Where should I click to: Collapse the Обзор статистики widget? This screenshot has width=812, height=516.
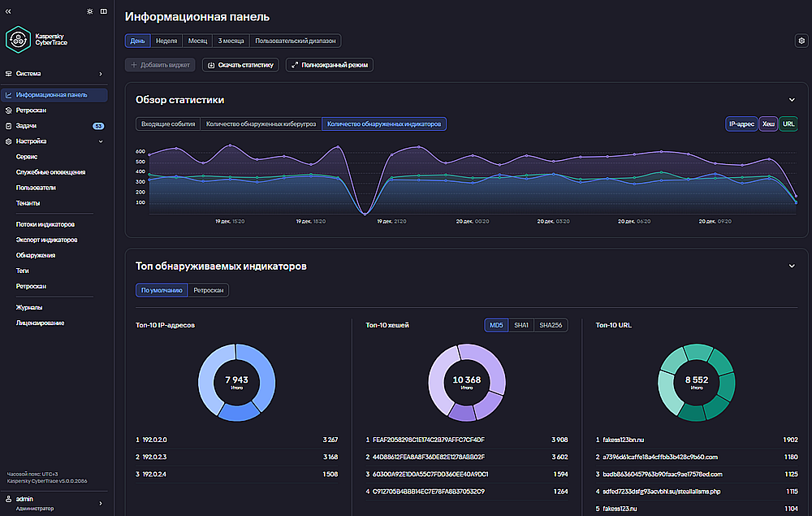(792, 100)
